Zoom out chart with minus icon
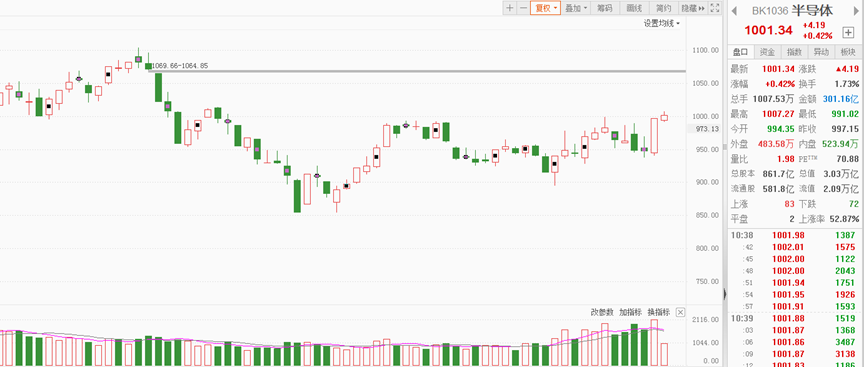The image size is (864, 367). [x=523, y=8]
